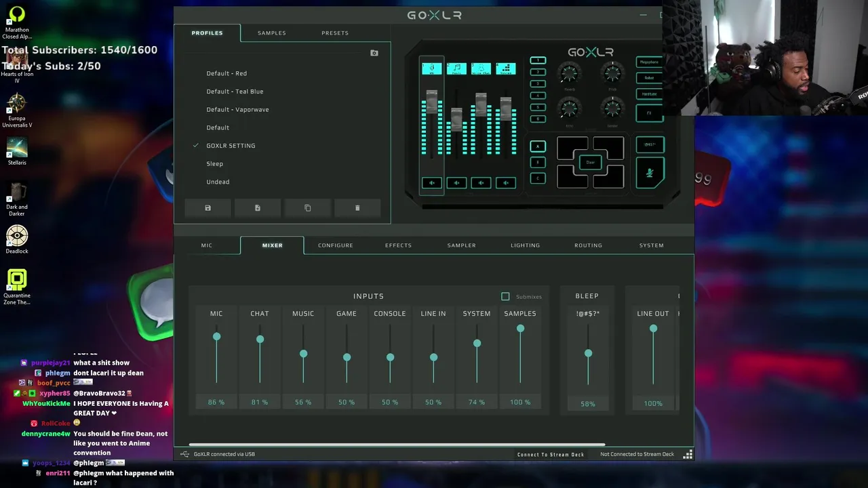This screenshot has height=488, width=868.
Task: Open the profiles folder settings icon
Action: 374,53
